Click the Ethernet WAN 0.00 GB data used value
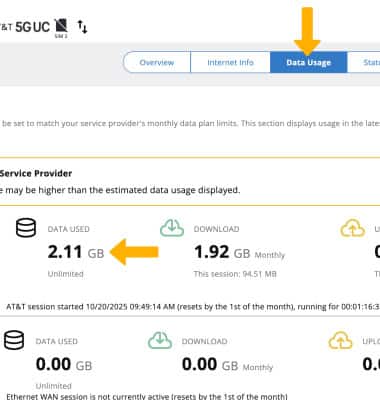 pyautogui.click(x=64, y=364)
